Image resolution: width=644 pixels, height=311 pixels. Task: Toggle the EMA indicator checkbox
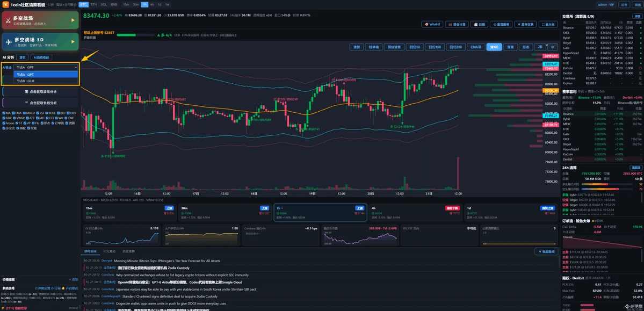tap(13, 113)
